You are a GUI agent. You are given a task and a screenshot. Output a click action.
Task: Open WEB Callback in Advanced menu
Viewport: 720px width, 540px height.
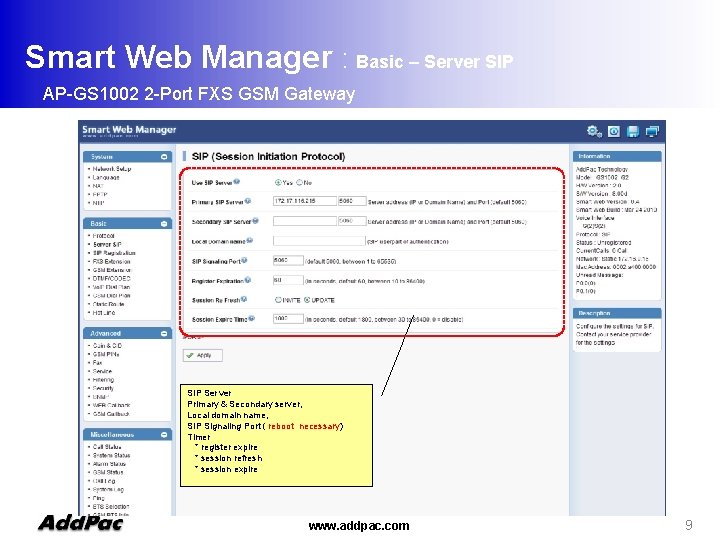[x=111, y=405]
